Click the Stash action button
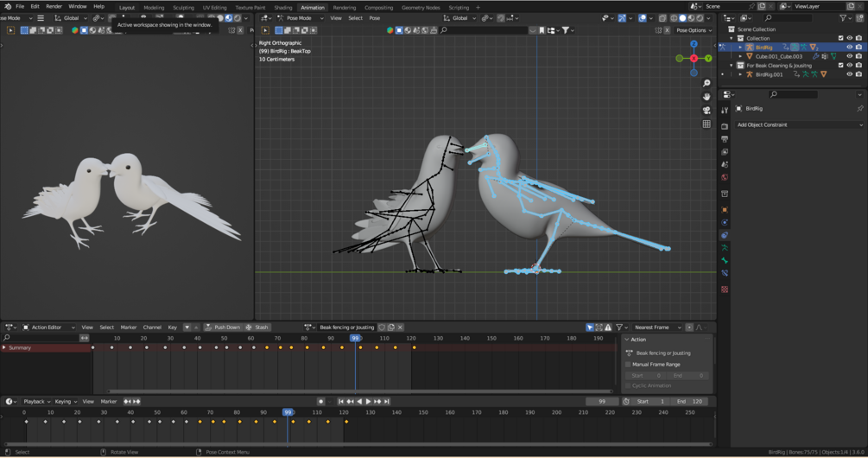Viewport: 868px width, 458px height. 257,328
